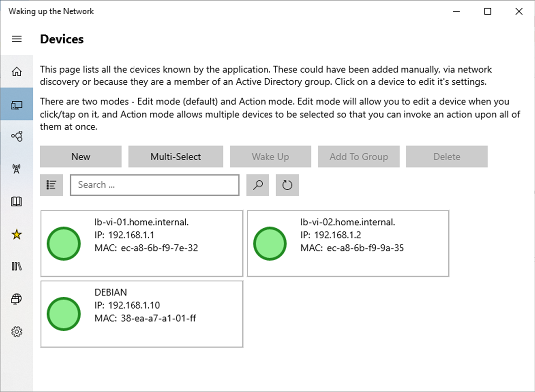Open the open-book icon in sidebar
Screen dimensions: 535x392
pyautogui.click(x=17, y=202)
